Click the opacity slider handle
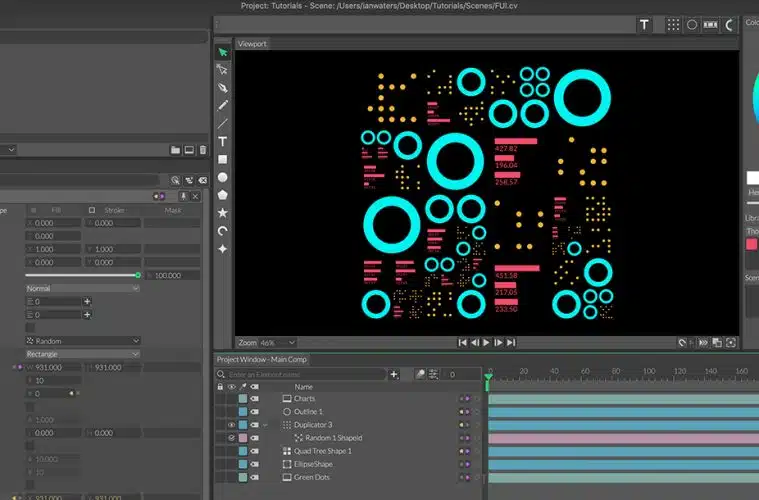Screen dimensions: 759x500 click(138, 274)
